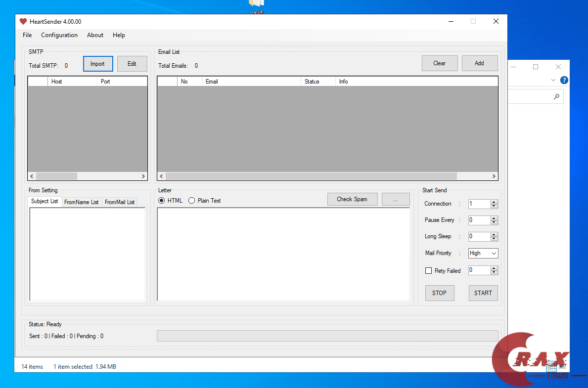Click the Host column header
588x388 pixels.
point(72,82)
